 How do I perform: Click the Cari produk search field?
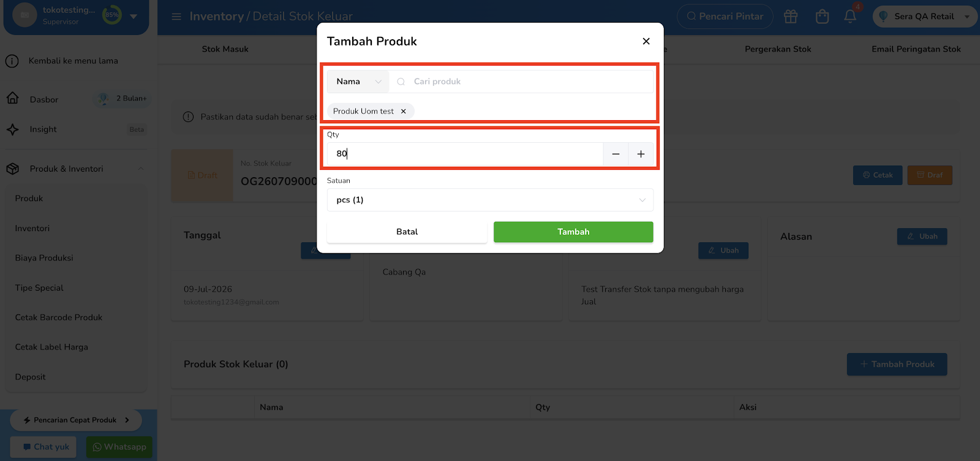click(x=521, y=82)
